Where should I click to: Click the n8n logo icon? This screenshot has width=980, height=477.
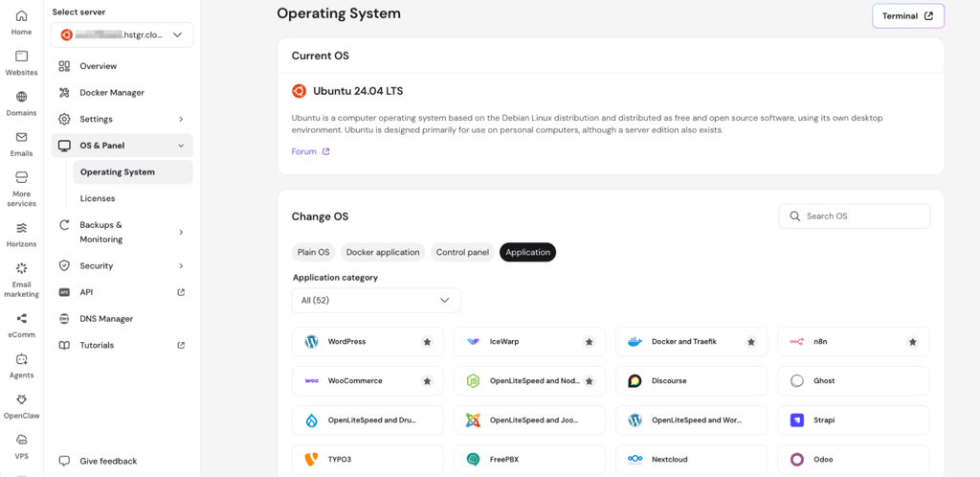click(797, 342)
